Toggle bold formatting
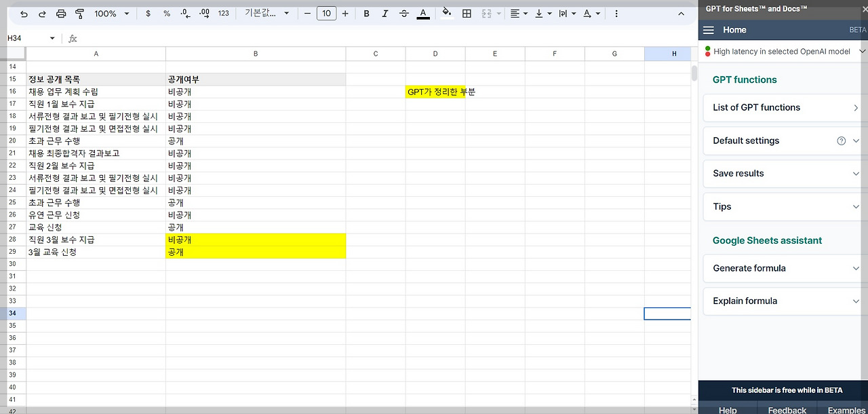 click(x=367, y=14)
